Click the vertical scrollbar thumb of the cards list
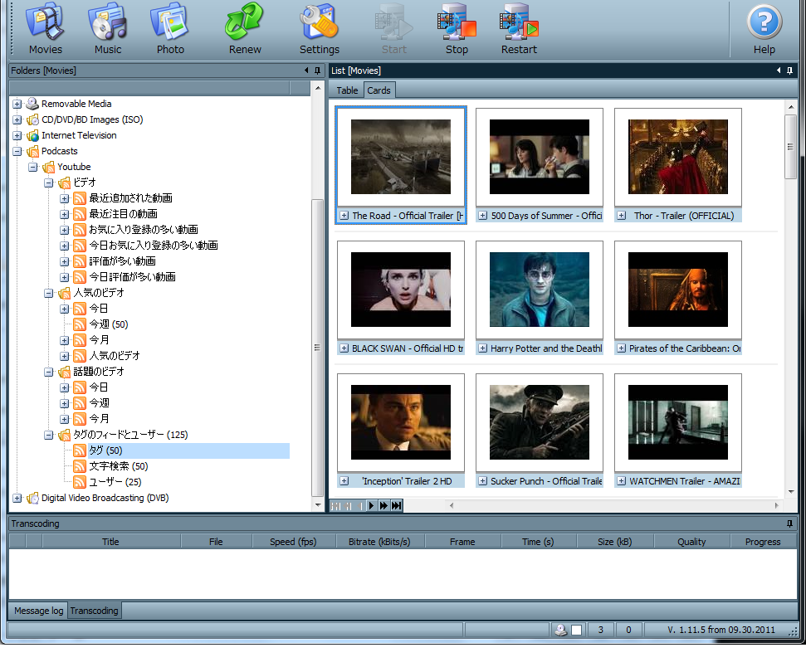This screenshot has width=806, height=672. [790, 147]
